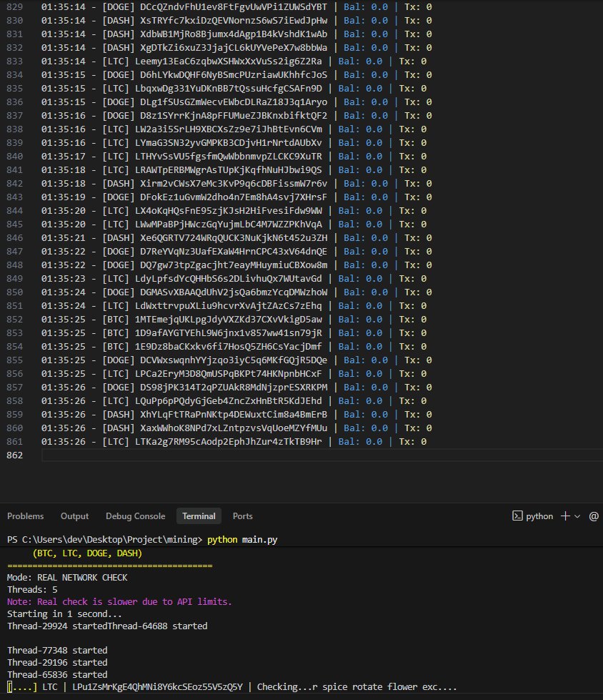Click address Xe6QGRTV724WRqQUCK3NuKjkN6t452u3ZH

pyautogui.click(x=234, y=238)
